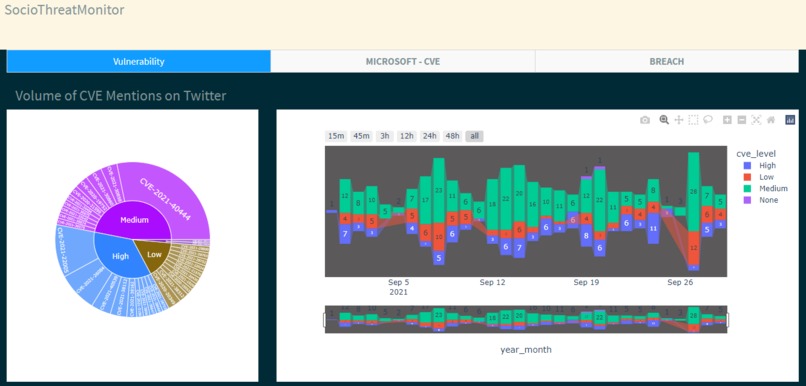Click the green bar labeled 23 in main chart

pyautogui.click(x=438, y=190)
